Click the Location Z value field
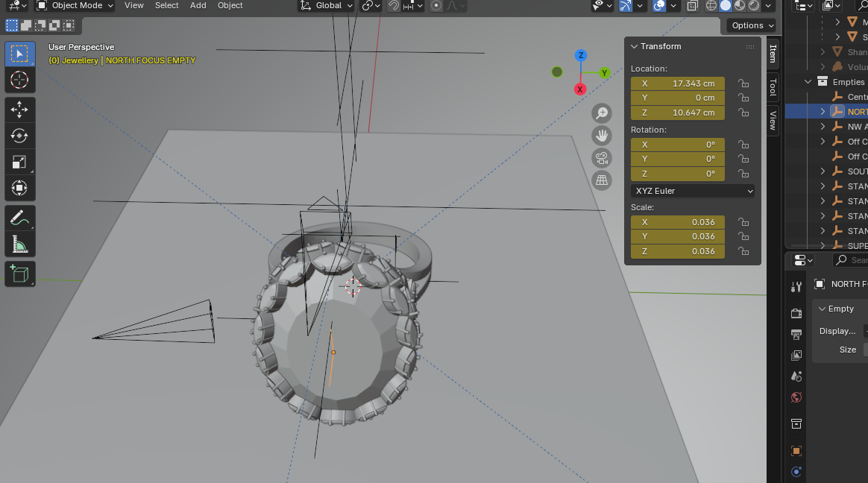This screenshot has width=868, height=483. [678, 113]
